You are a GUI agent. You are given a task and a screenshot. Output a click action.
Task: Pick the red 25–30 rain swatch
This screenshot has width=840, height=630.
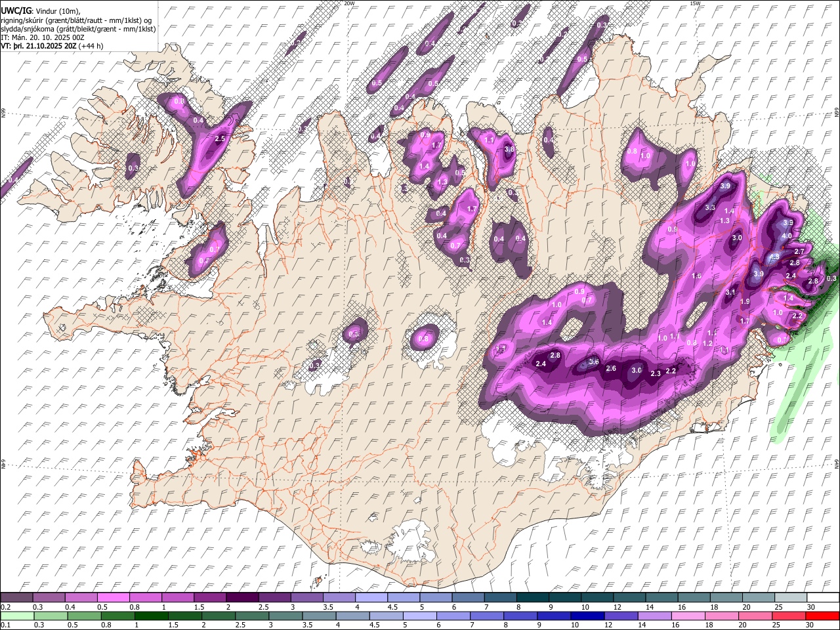[788, 616]
